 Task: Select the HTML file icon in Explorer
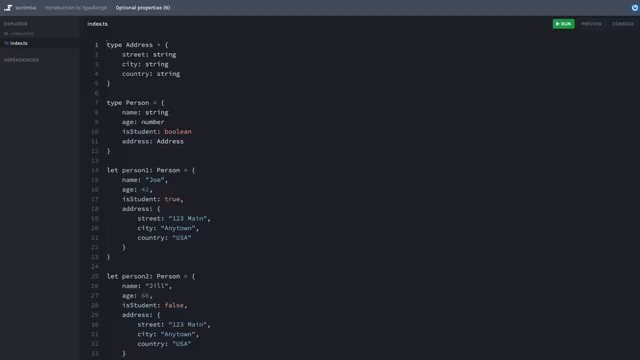click(6, 33)
